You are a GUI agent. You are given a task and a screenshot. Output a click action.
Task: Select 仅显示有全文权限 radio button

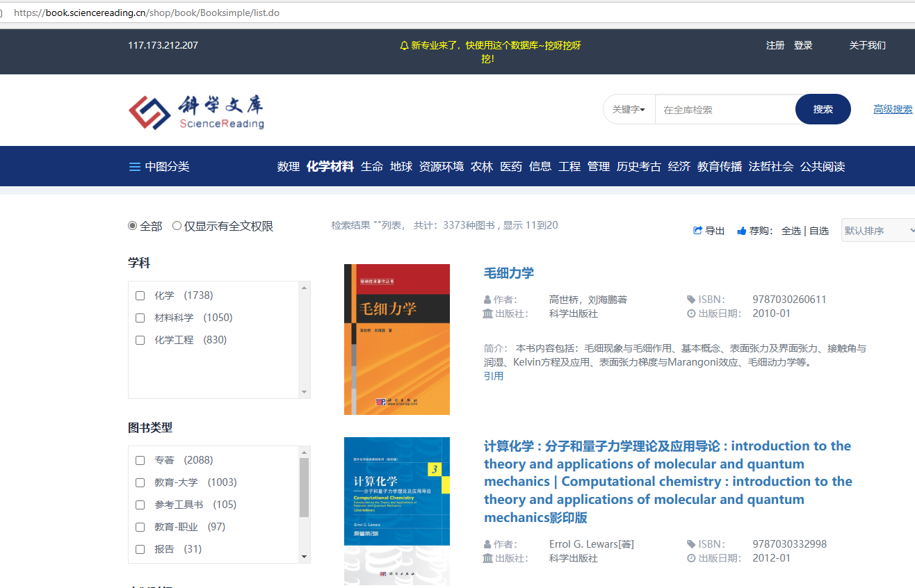pyautogui.click(x=177, y=226)
